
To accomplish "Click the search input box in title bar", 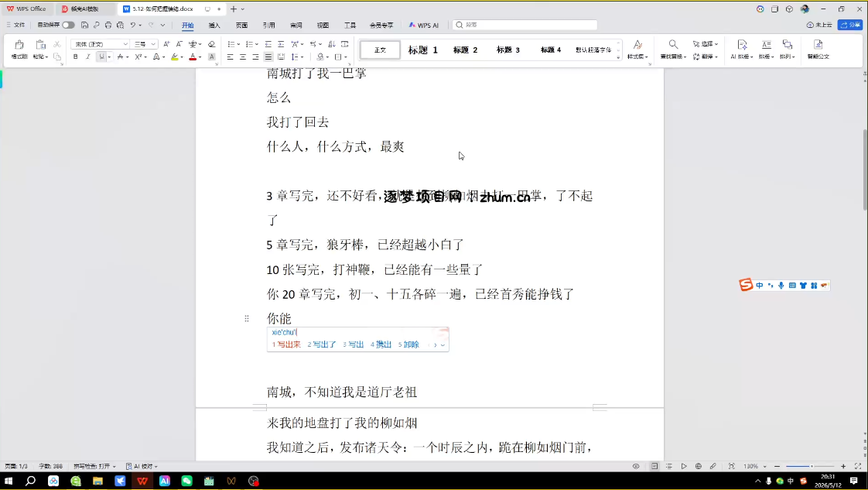I will tap(525, 25).
